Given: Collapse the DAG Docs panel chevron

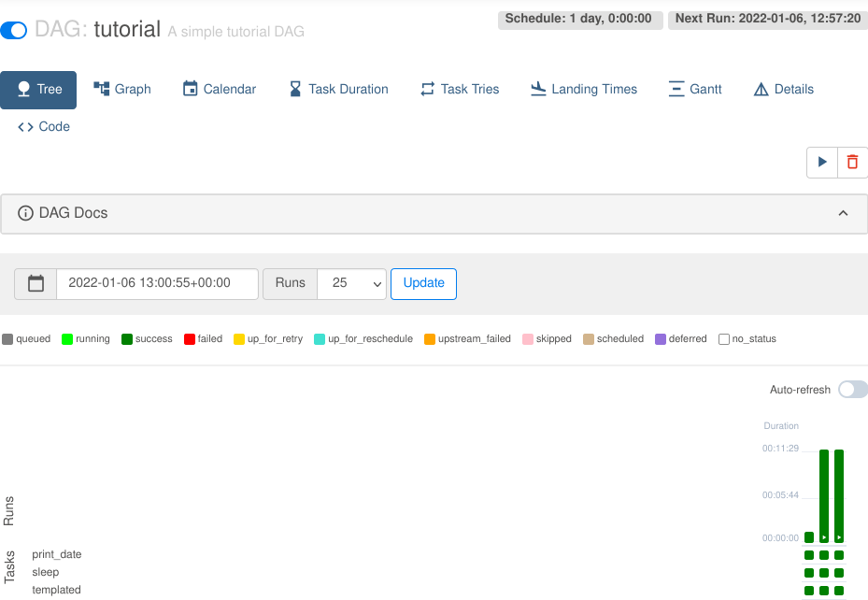Looking at the screenshot, I should tap(843, 213).
